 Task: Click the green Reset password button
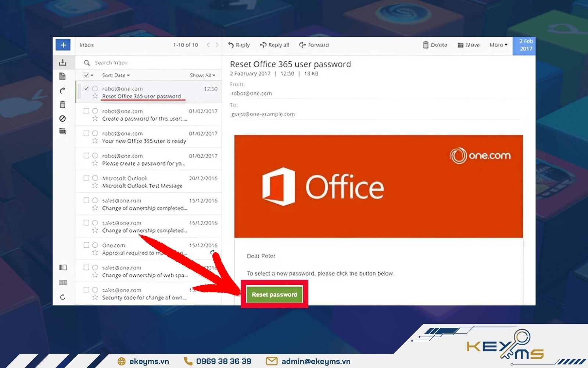click(274, 294)
